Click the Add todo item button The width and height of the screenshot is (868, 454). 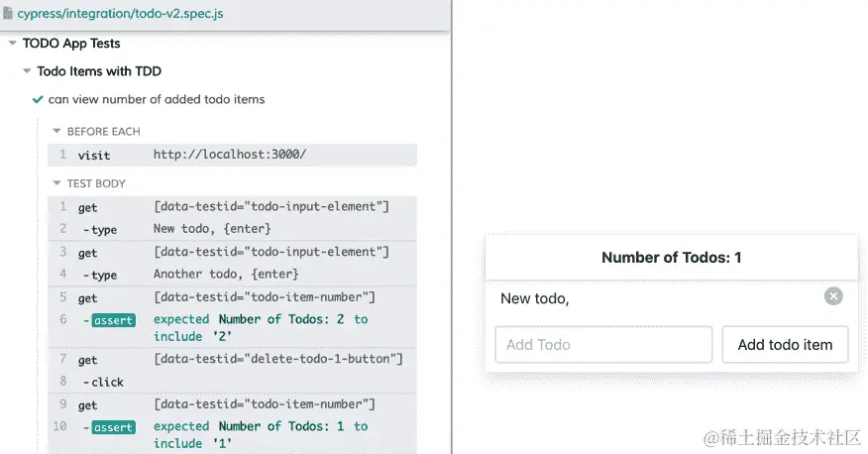(x=785, y=344)
